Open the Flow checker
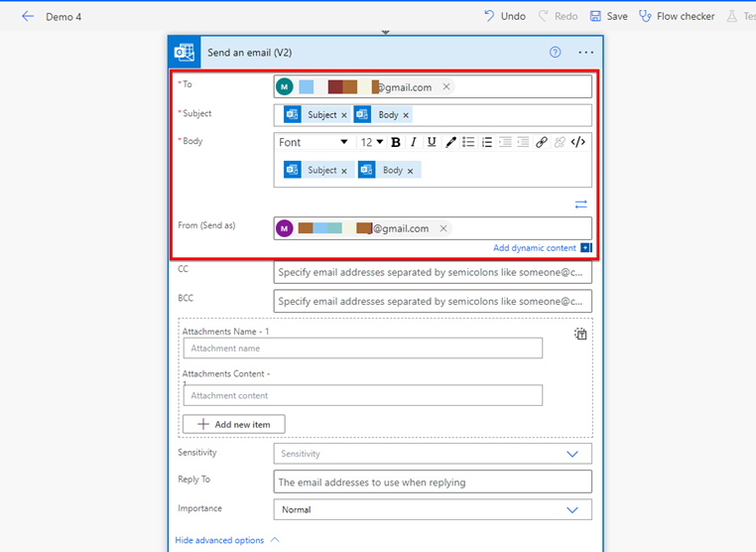 677,17
